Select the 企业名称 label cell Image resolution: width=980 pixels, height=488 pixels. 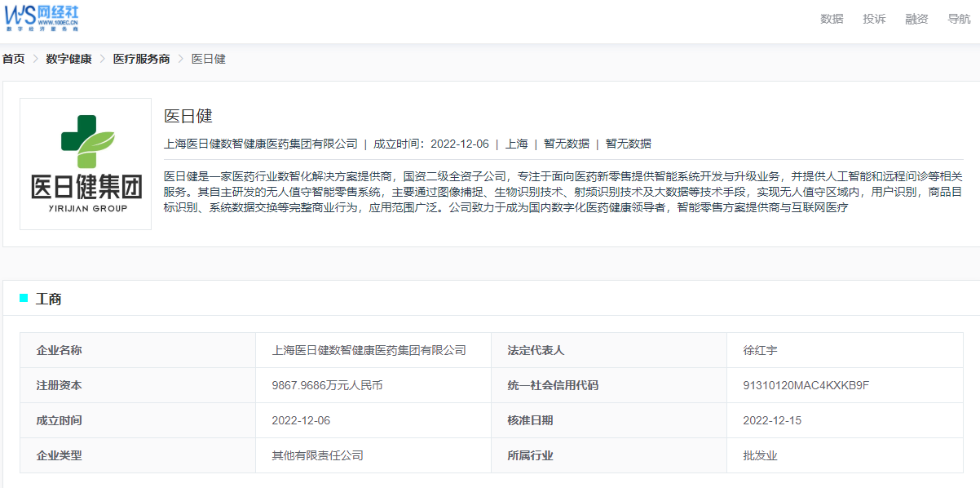[138, 350]
